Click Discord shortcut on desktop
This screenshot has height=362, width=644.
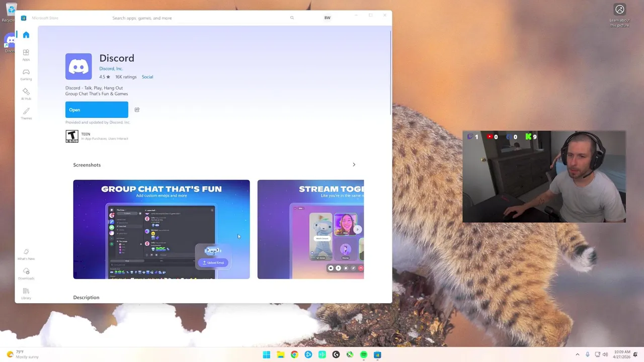click(x=10, y=43)
